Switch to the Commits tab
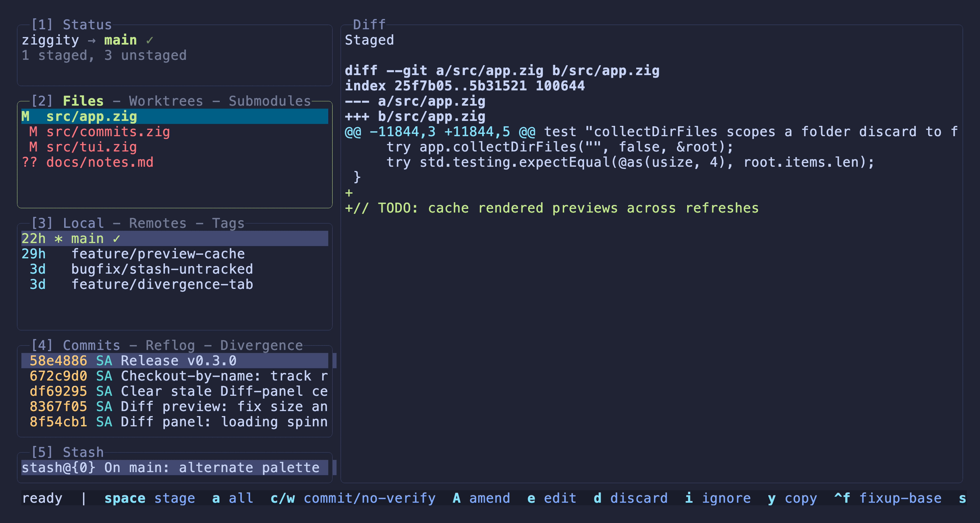This screenshot has height=523, width=980. tap(91, 345)
